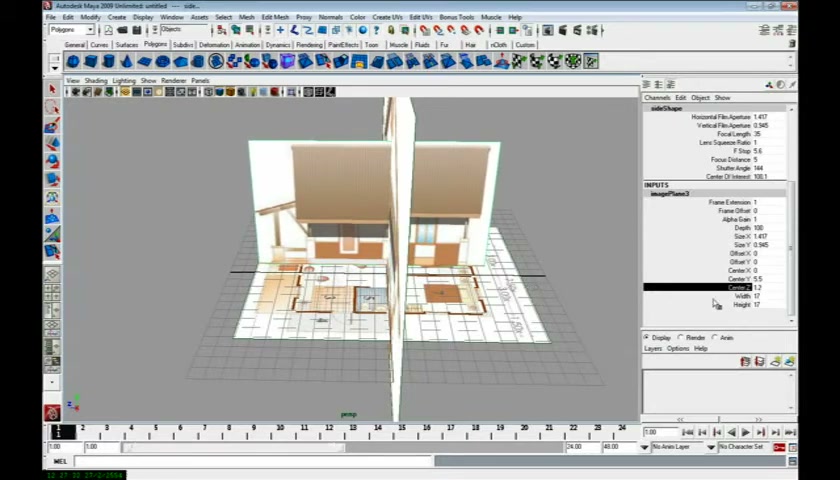Screen dimensions: 840x480
Task: Click the MEL command line input
Action: point(253,461)
